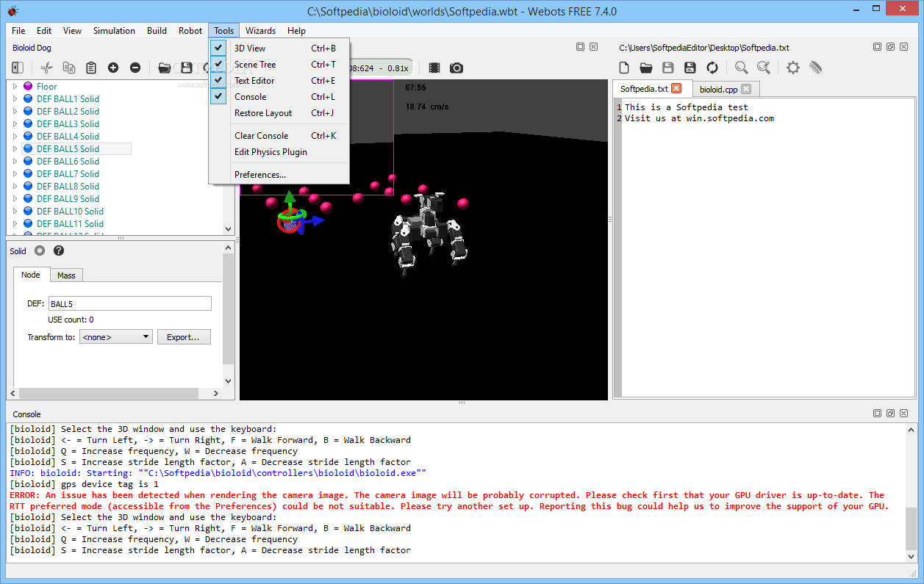Image resolution: width=924 pixels, height=584 pixels.
Task: Expand DEF BALL5 Solid node
Action: (15, 148)
